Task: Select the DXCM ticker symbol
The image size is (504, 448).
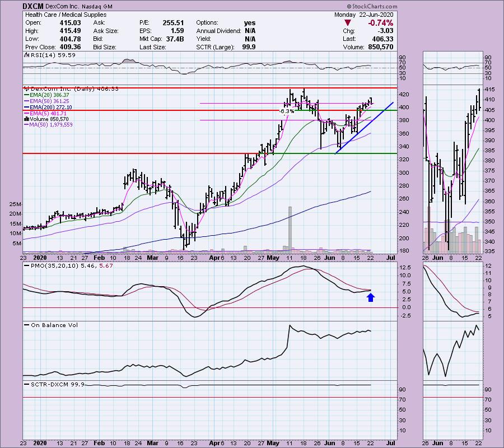Action: click(x=33, y=6)
